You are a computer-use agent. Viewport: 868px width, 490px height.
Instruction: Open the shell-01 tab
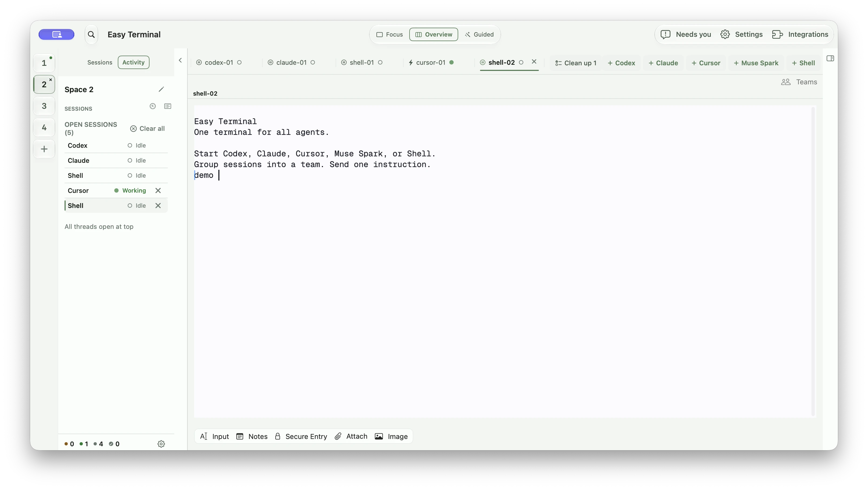(x=362, y=62)
